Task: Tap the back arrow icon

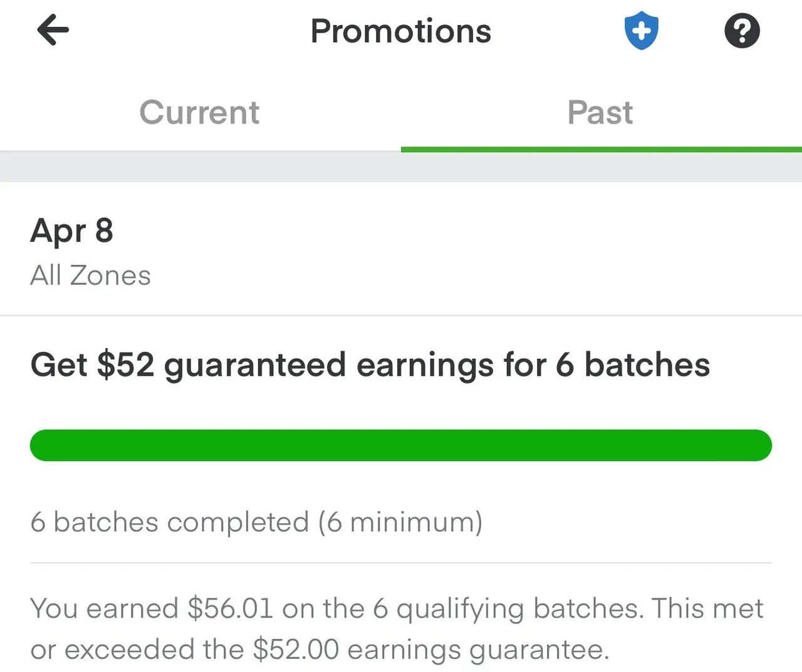Action: [53, 31]
